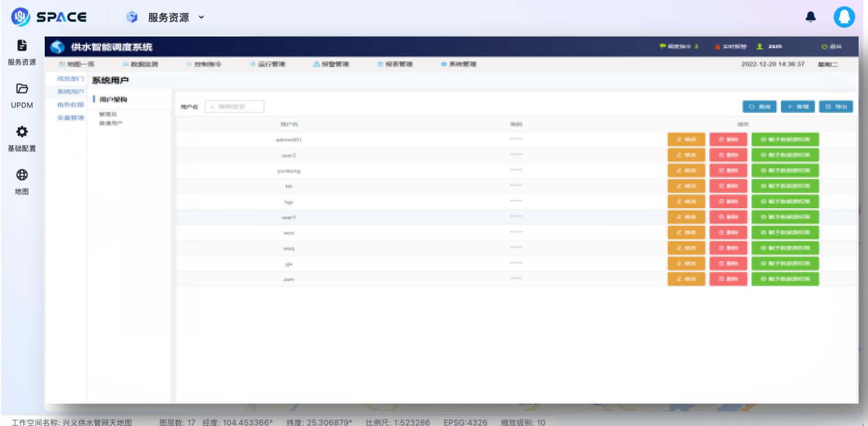Click the 供水智能调度系统 logo icon
Image resolution: width=868 pixels, height=426 pixels.
coord(56,47)
